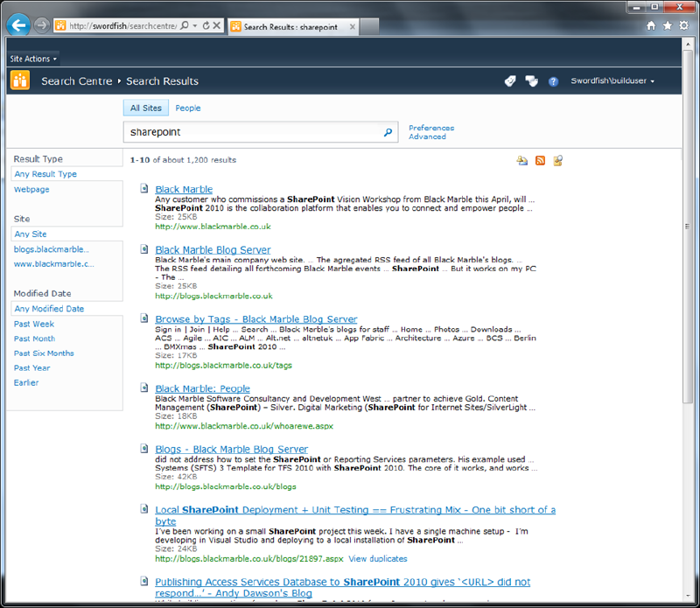700x608 pixels.
Task: Open Local SharePoint Deployment result title
Action: tap(355, 510)
